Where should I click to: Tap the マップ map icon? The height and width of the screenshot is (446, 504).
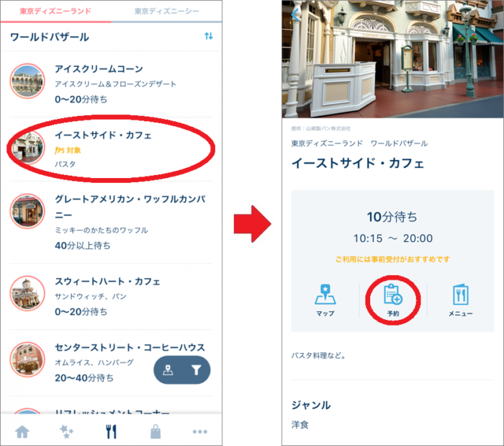(x=325, y=301)
